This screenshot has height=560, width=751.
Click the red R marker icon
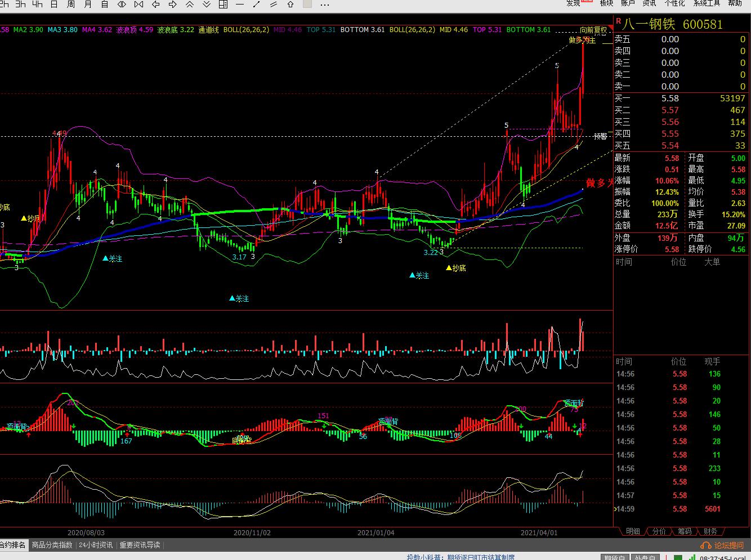(x=618, y=21)
